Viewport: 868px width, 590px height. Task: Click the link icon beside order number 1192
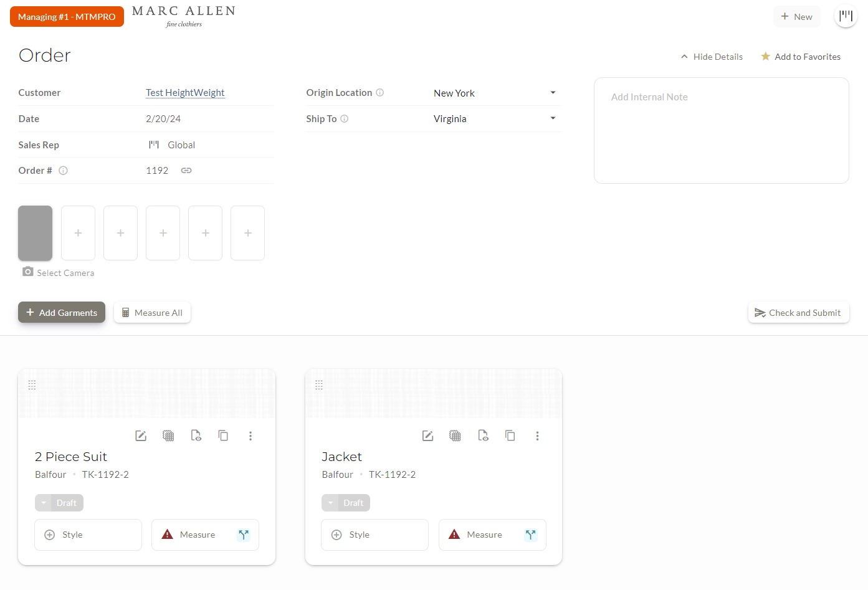pyautogui.click(x=186, y=171)
